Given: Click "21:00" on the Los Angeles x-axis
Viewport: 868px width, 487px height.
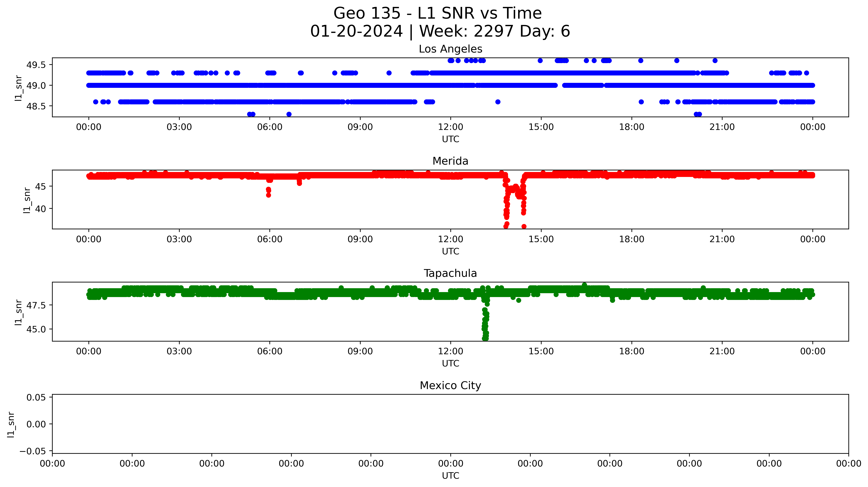Looking at the screenshot, I should point(722,127).
